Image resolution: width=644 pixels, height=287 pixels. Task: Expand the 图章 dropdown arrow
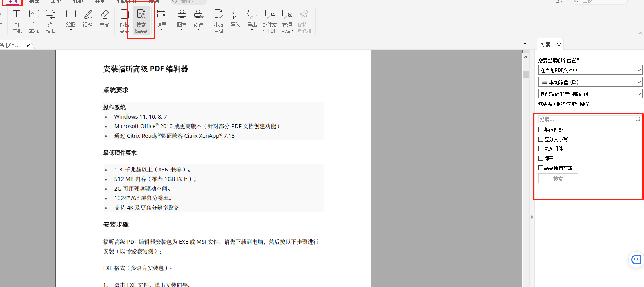point(182,30)
